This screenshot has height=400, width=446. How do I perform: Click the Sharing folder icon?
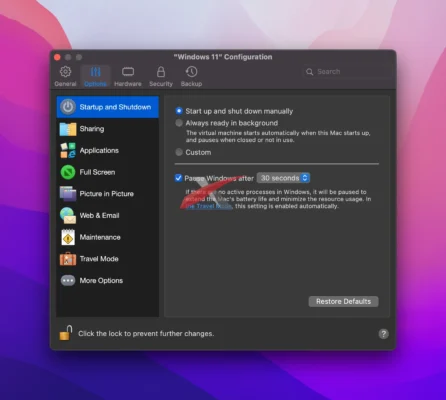(68, 129)
